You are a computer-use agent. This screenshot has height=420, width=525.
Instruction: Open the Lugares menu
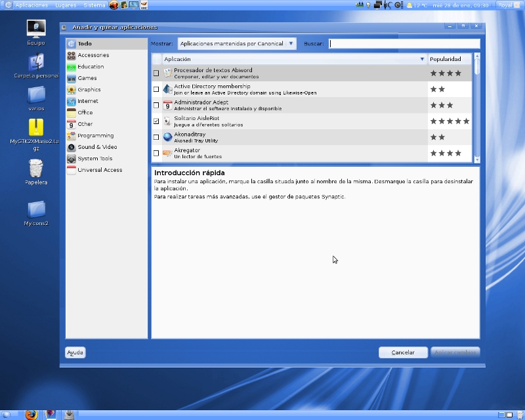click(66, 5)
